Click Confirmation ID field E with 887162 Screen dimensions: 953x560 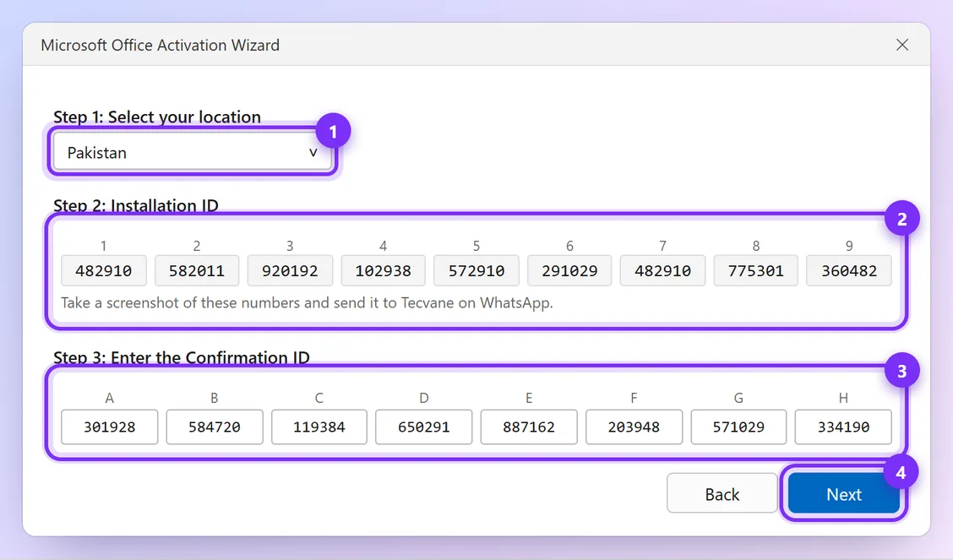[x=529, y=427]
